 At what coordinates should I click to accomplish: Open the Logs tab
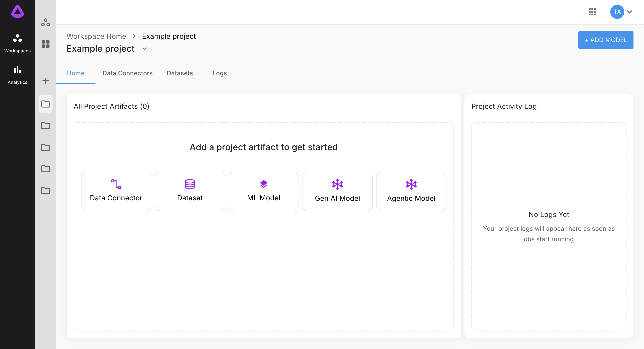(x=219, y=73)
